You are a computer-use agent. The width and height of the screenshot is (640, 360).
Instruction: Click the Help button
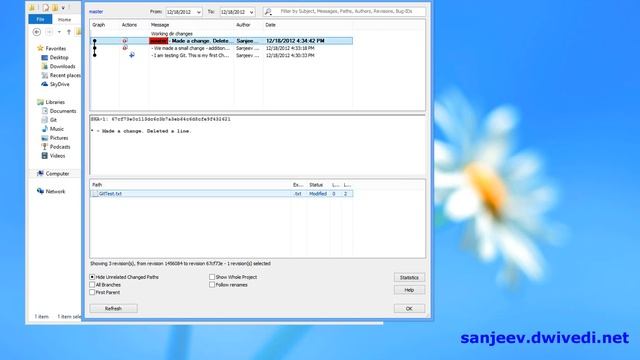(409, 290)
